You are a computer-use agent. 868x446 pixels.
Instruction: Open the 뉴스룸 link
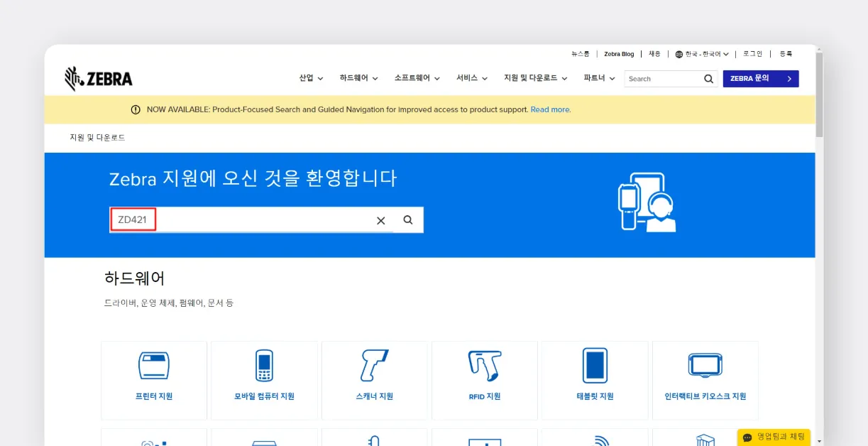click(581, 54)
